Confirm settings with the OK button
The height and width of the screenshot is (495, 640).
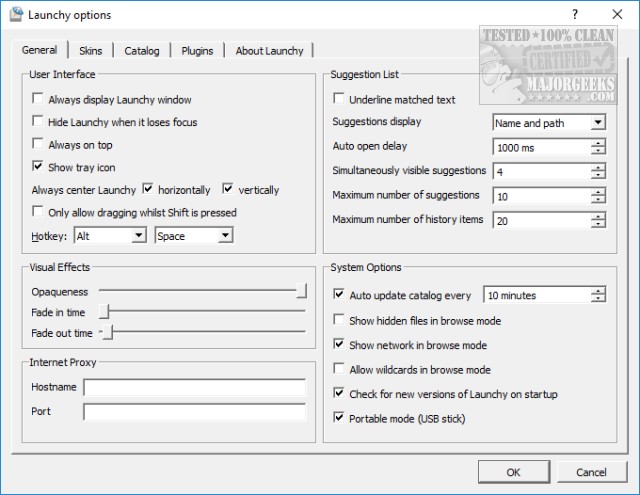[x=514, y=472]
